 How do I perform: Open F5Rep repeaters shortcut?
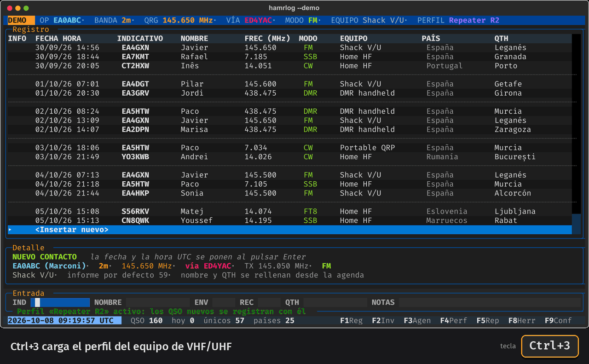[x=488, y=320]
